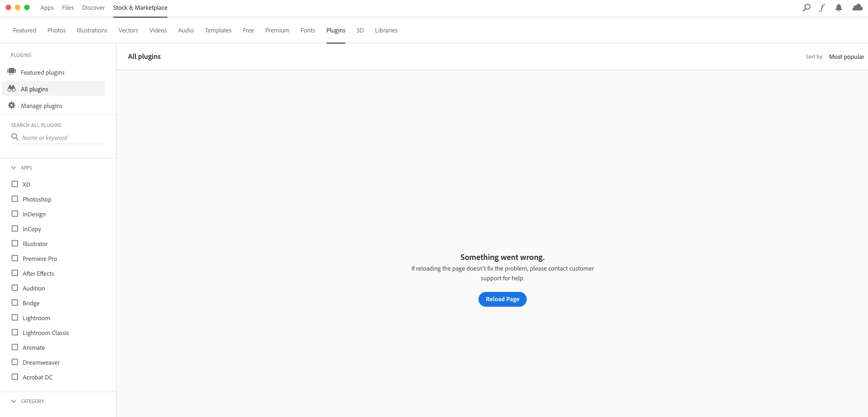Switch to the Apps tab
This screenshot has height=417, width=868.
[47, 8]
